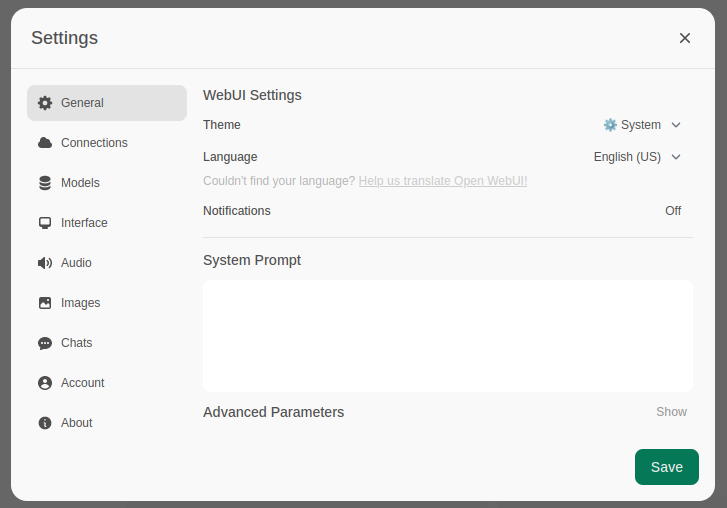This screenshot has height=508, width=727.
Task: Click the About info icon
Action: pos(45,423)
